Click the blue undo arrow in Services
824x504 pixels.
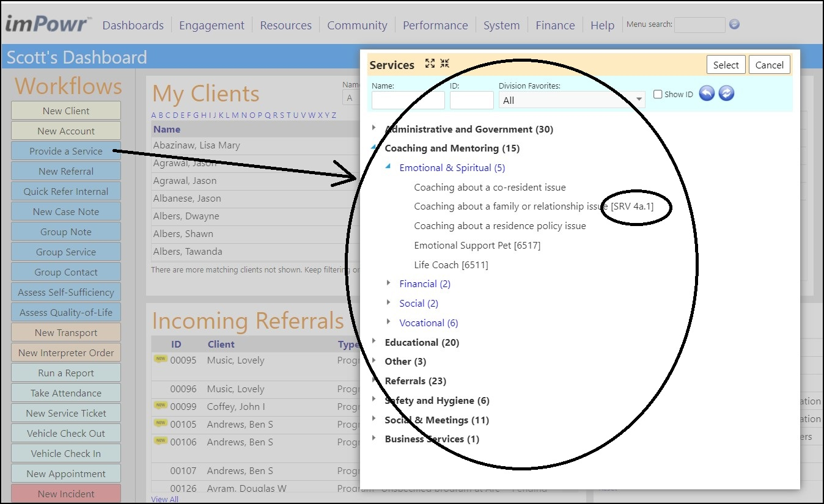pos(707,93)
